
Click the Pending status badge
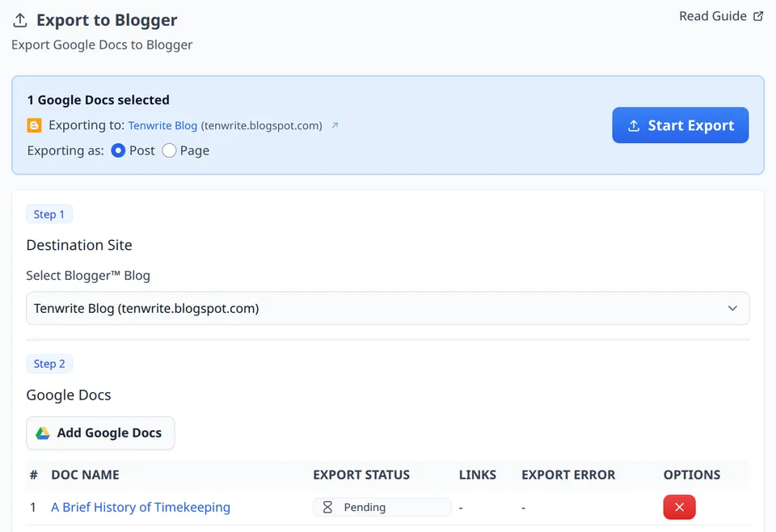tap(382, 507)
